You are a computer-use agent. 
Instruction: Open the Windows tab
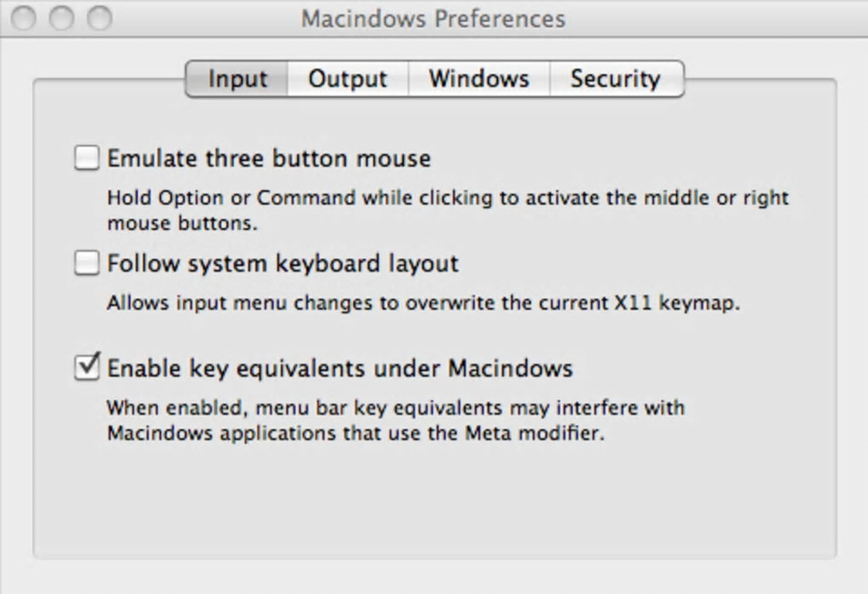pyautogui.click(x=478, y=79)
